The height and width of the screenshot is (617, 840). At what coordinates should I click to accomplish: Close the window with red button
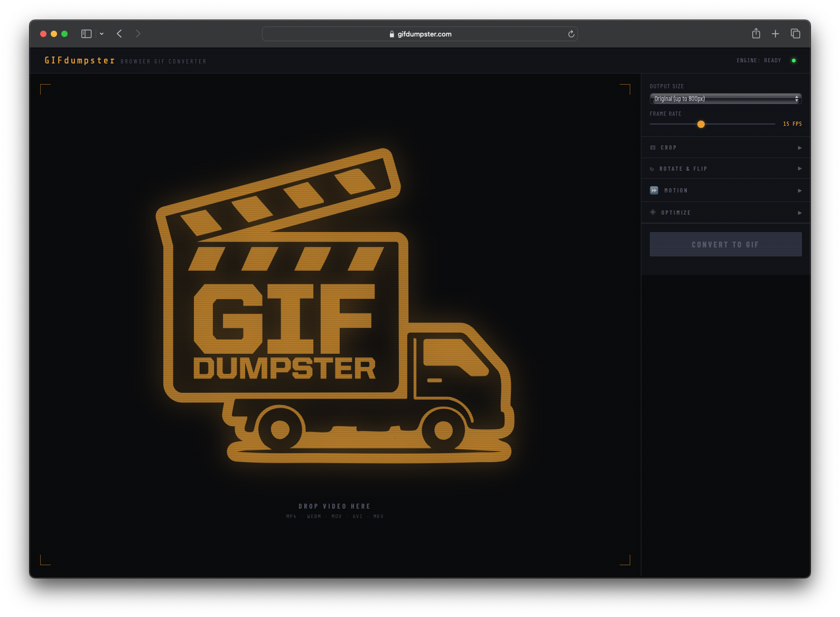pos(43,34)
